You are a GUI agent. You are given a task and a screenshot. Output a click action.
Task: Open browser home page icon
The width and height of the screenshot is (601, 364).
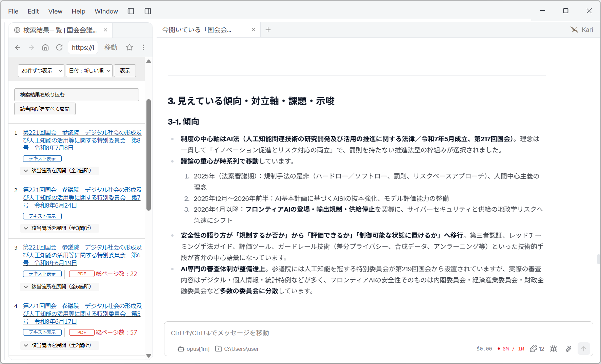coord(45,47)
